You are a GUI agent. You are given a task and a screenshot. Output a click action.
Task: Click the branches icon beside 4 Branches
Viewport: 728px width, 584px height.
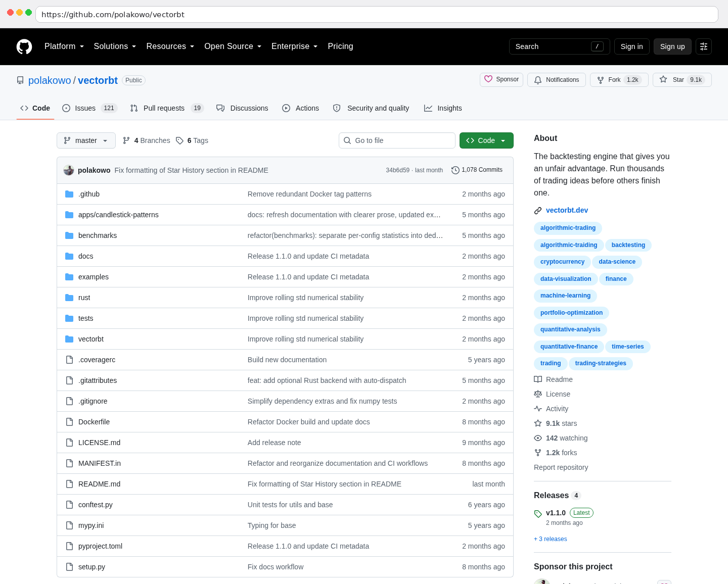[126, 140]
